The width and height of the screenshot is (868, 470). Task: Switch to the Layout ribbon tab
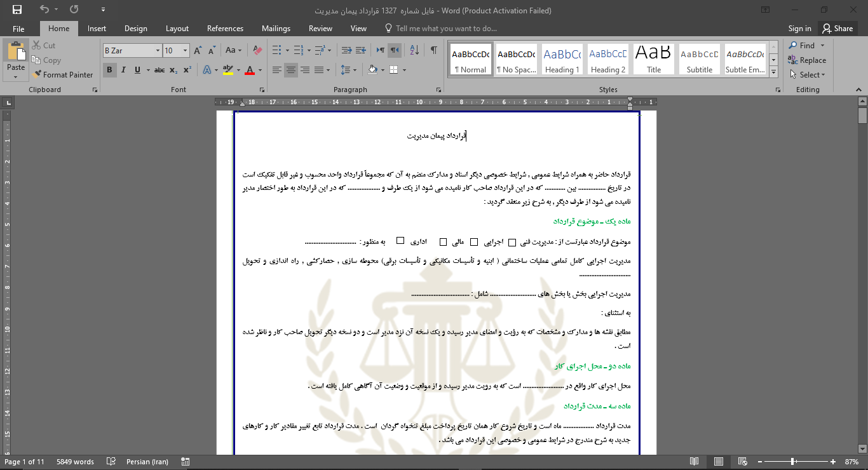pos(177,29)
